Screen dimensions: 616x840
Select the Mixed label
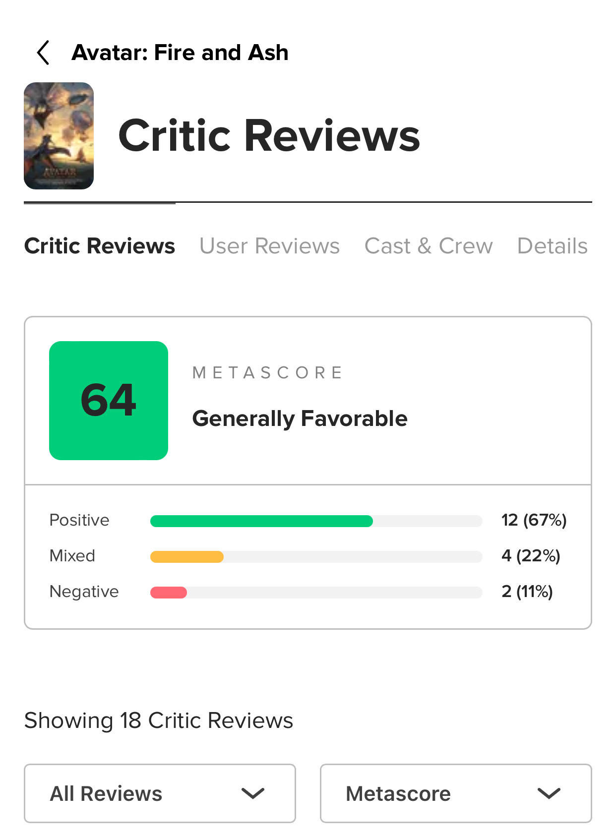point(72,556)
